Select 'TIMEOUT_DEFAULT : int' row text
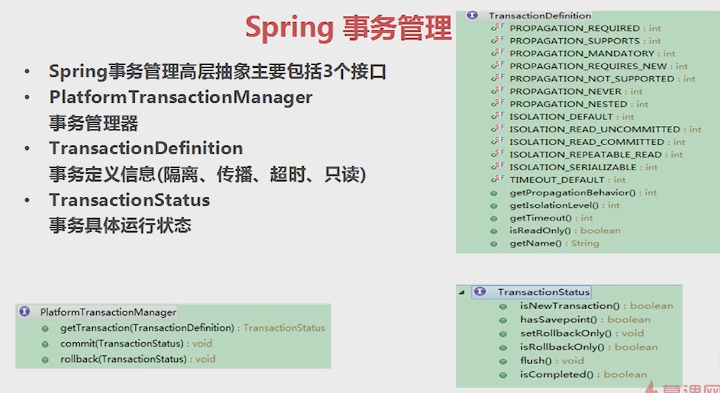 (x=568, y=180)
